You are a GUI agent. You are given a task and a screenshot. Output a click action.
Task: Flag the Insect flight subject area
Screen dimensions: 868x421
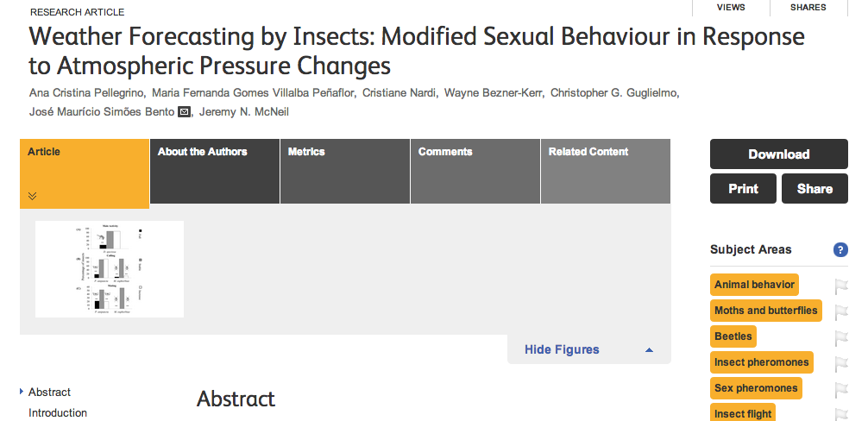pyautogui.click(x=841, y=414)
